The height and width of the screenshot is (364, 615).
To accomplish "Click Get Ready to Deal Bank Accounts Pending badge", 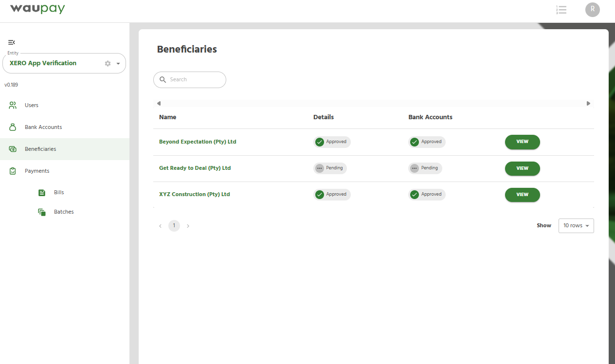I will [x=425, y=168].
